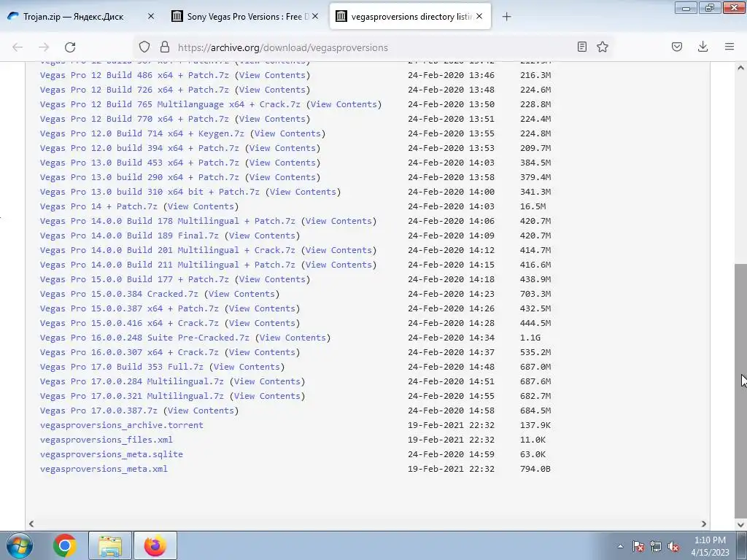Open Vegas Pro 15.0.0.387 x64 + Patch.7z

129,308
